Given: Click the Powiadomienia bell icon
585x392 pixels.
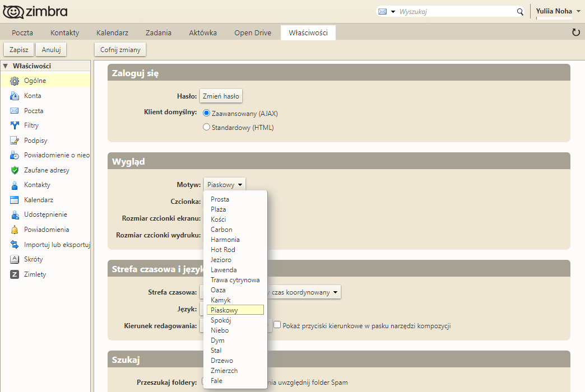Looking at the screenshot, I should click(15, 230).
